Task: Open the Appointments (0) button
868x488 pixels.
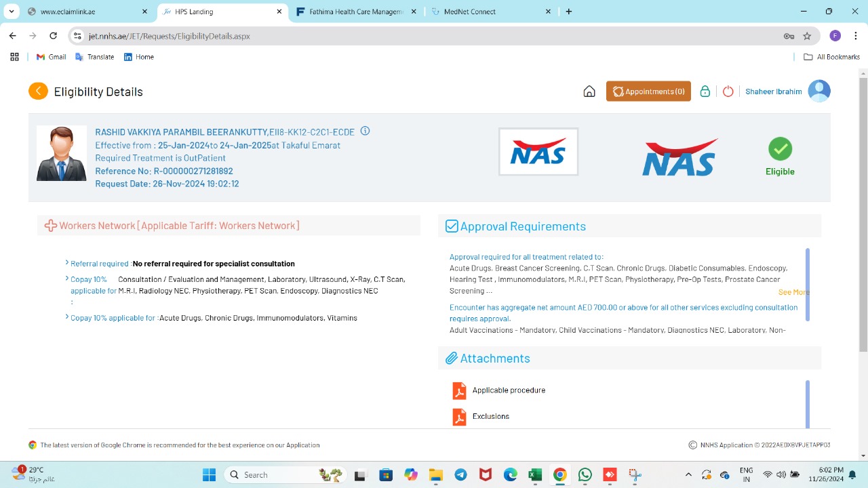Action: tap(648, 91)
